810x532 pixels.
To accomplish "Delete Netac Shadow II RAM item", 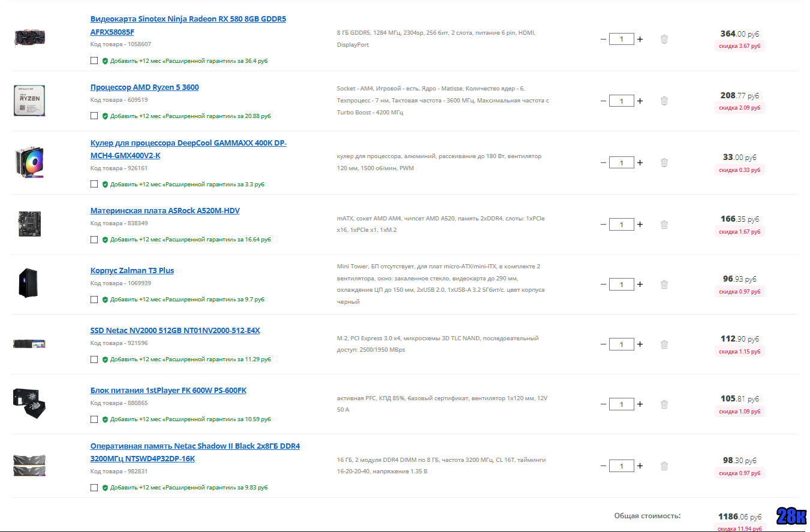I will click(664, 465).
